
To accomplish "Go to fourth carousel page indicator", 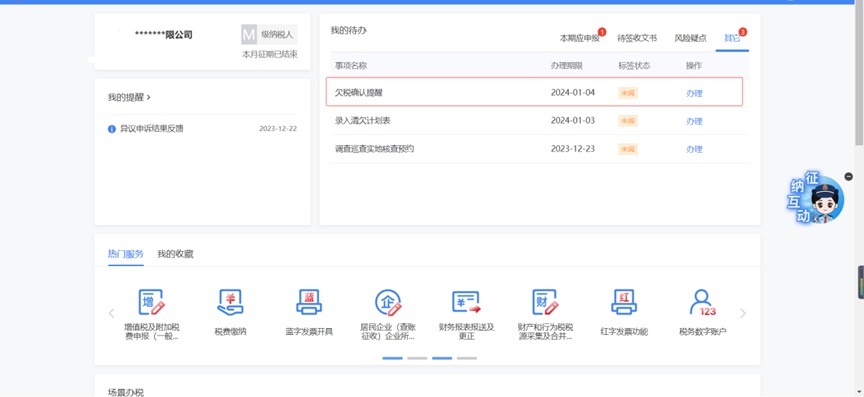I will (467, 358).
